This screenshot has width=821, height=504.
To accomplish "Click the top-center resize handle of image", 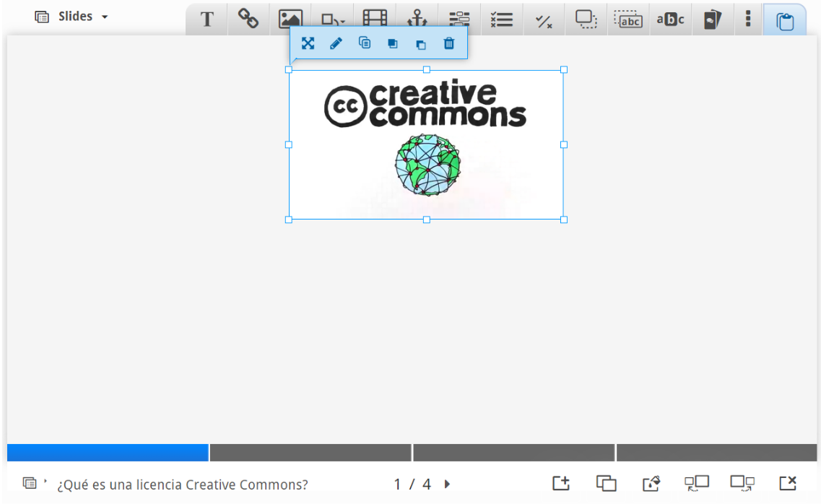I will point(427,69).
